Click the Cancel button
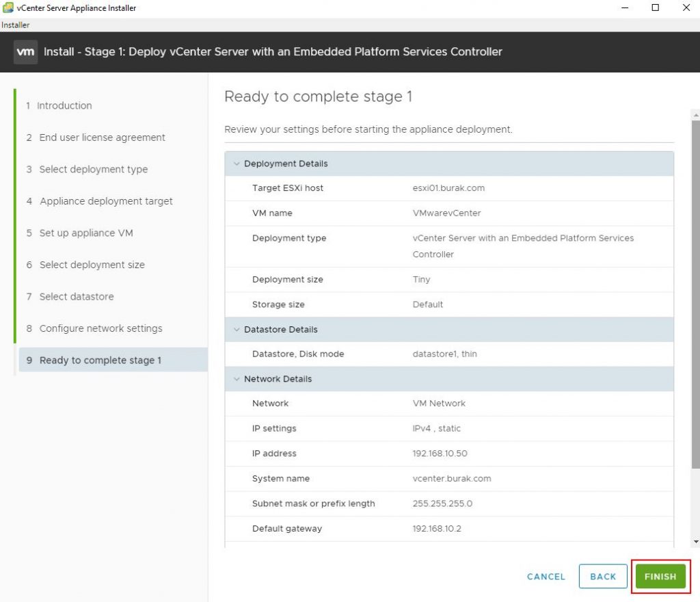The image size is (700, 602). point(546,577)
